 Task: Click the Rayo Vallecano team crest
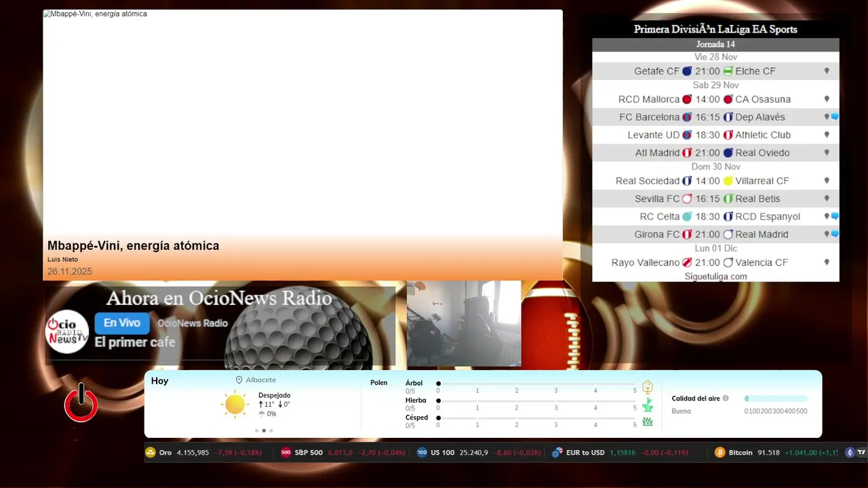tap(687, 262)
